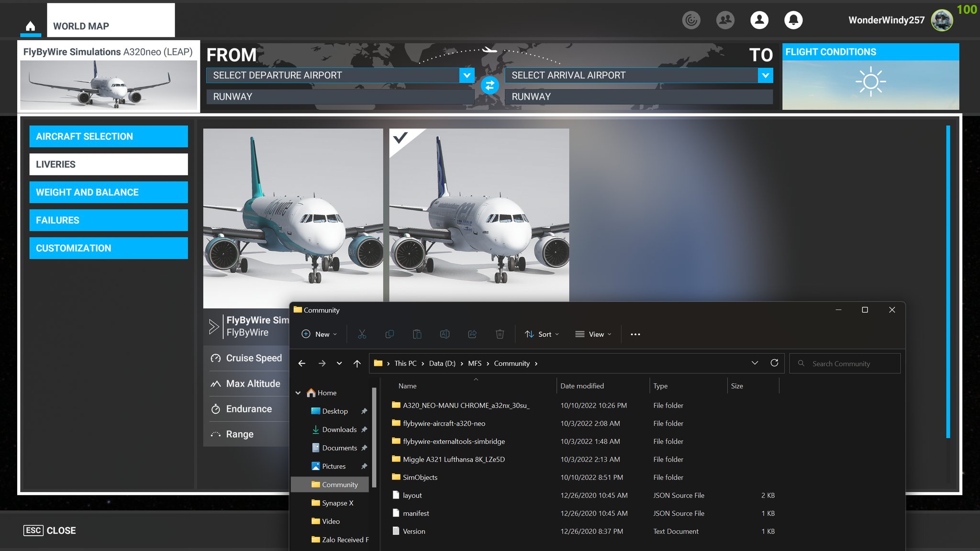Image resolution: width=980 pixels, height=551 pixels.
Task: Swap the departure and arrival airports
Action: tap(490, 86)
